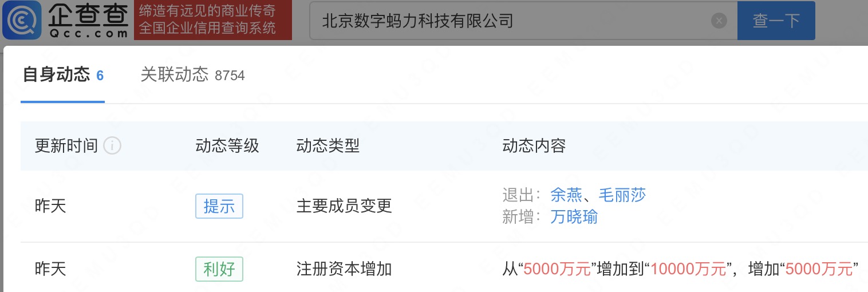This screenshot has height=292, width=868.
Task: Open the profile link for 余燕
Action: (566, 195)
